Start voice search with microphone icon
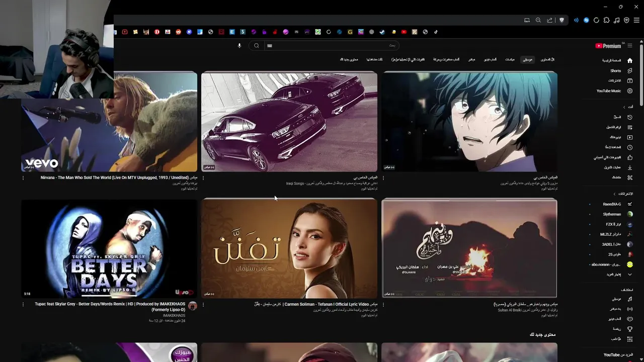The height and width of the screenshot is (362, 644). (239, 46)
